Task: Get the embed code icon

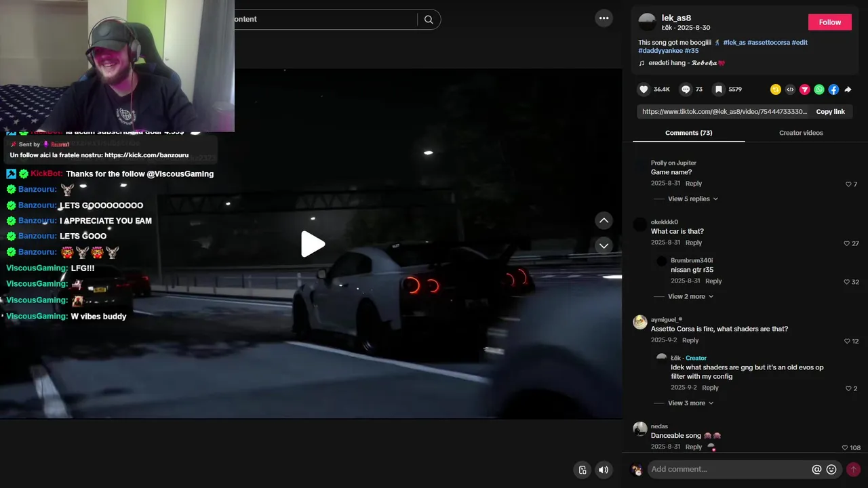Action: point(790,89)
